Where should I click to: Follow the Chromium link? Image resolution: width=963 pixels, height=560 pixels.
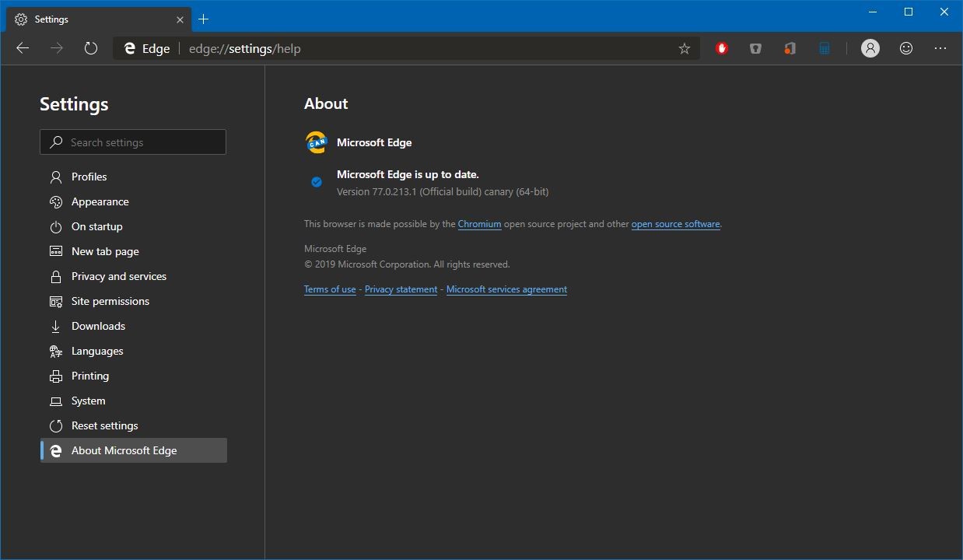(x=479, y=224)
